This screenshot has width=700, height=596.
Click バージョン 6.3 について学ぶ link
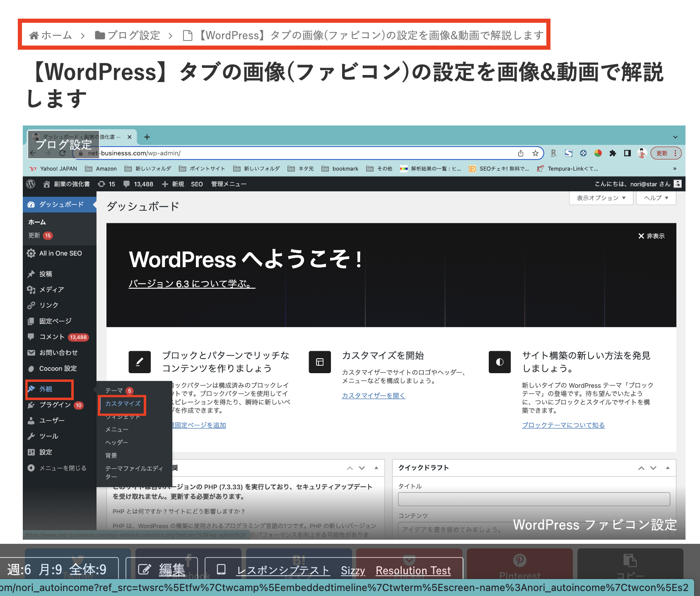(192, 284)
